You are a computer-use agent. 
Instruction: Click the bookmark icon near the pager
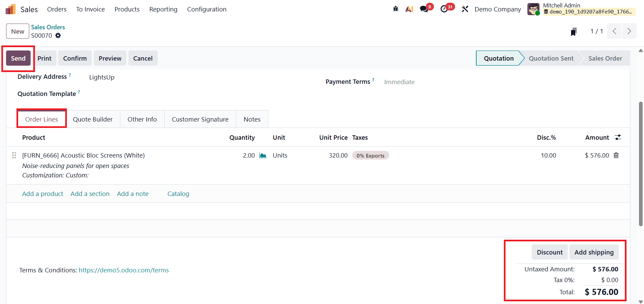coord(573,31)
